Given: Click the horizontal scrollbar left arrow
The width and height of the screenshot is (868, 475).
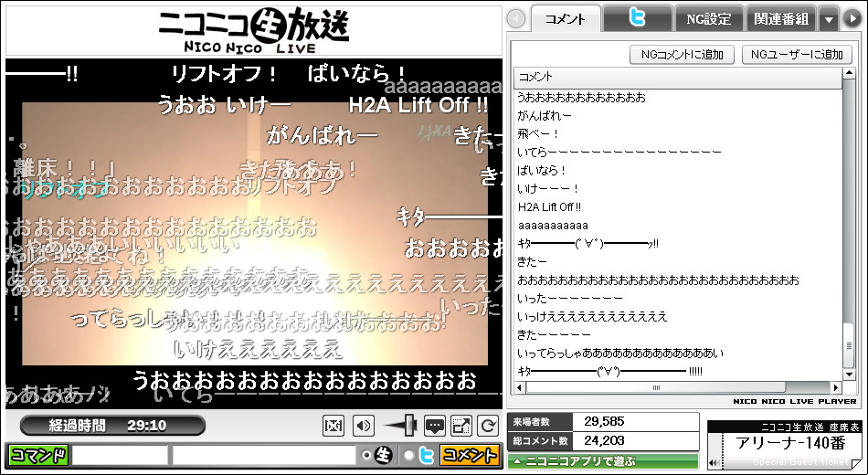Looking at the screenshot, I should (520, 387).
